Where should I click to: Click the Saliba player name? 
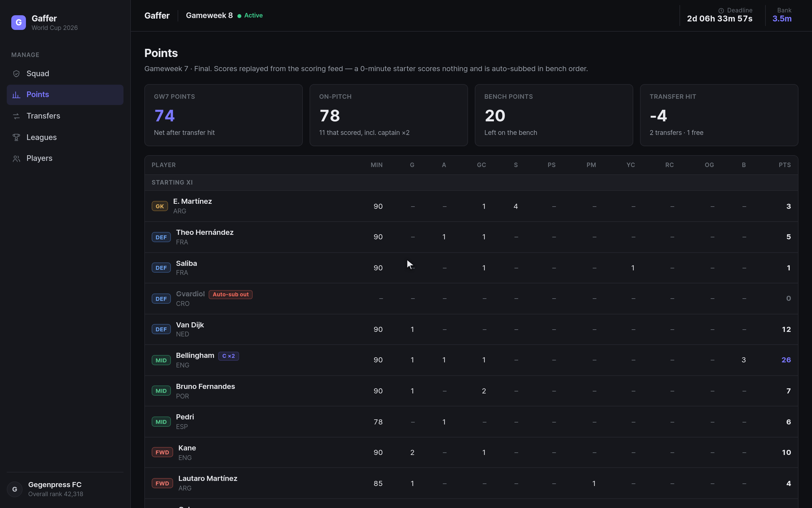[x=187, y=263]
